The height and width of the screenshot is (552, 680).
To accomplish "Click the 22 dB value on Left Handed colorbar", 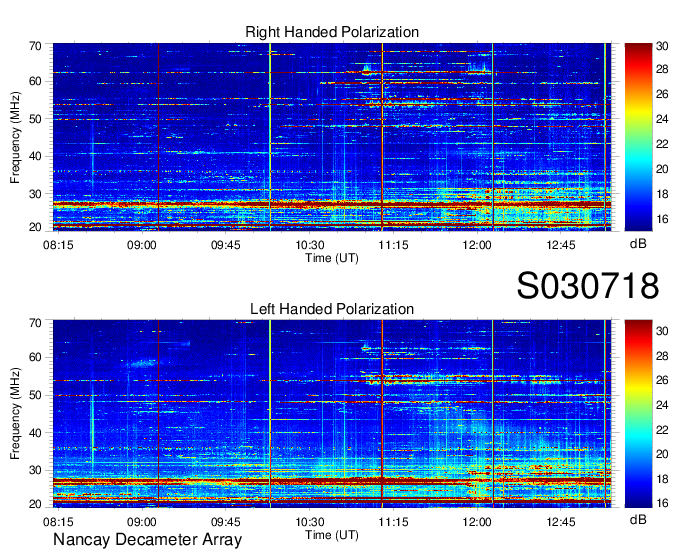I will 662,430.
